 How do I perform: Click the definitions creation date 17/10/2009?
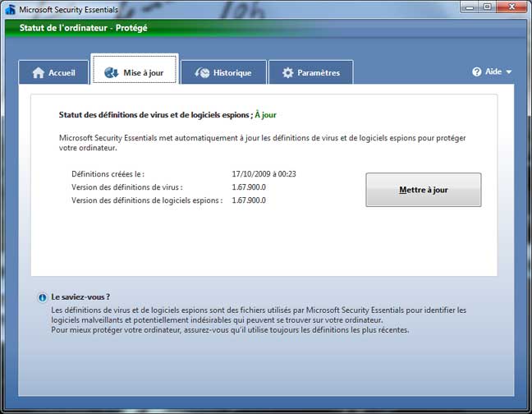point(264,174)
